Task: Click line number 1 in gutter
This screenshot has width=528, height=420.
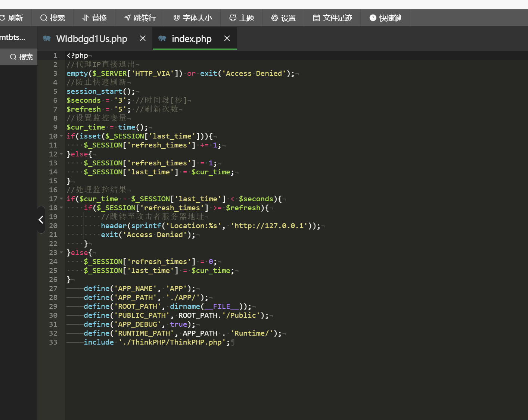Action: tap(55, 55)
